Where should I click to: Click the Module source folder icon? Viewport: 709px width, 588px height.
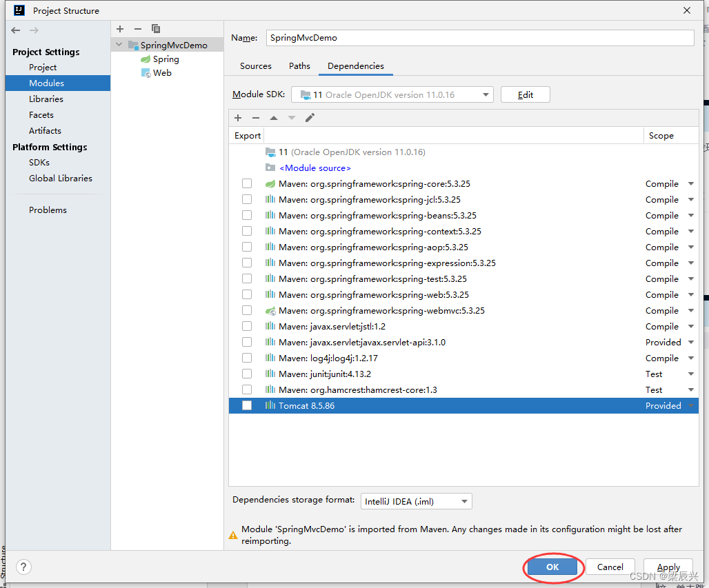point(270,168)
